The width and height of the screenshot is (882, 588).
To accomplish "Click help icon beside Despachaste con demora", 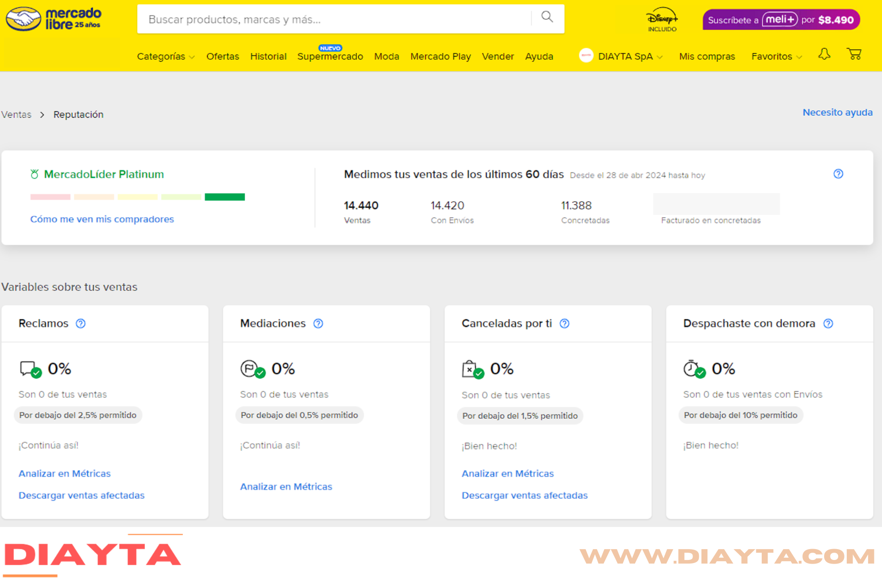I will 828,323.
